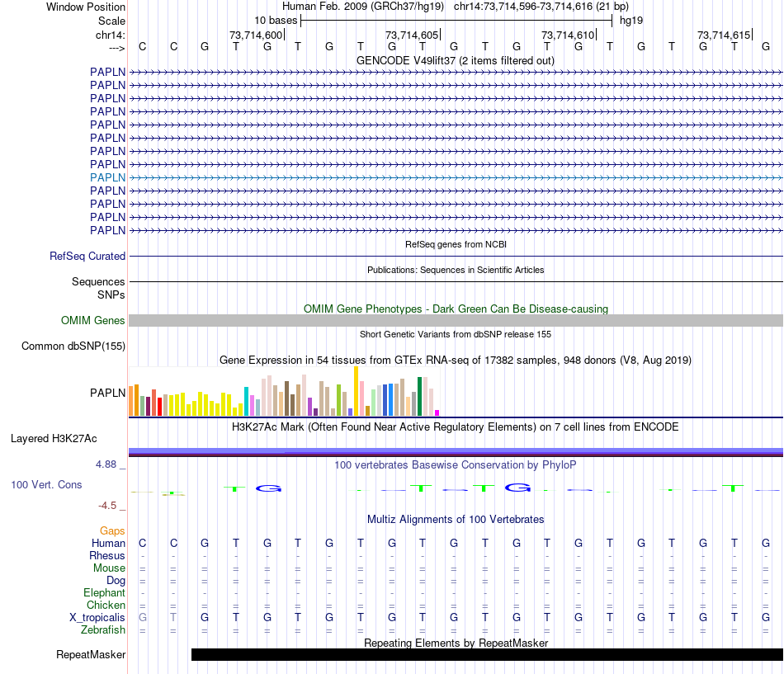The image size is (784, 674).
Task: Open Publications: Sequences in Scientific Articles title
Action: click(x=456, y=270)
